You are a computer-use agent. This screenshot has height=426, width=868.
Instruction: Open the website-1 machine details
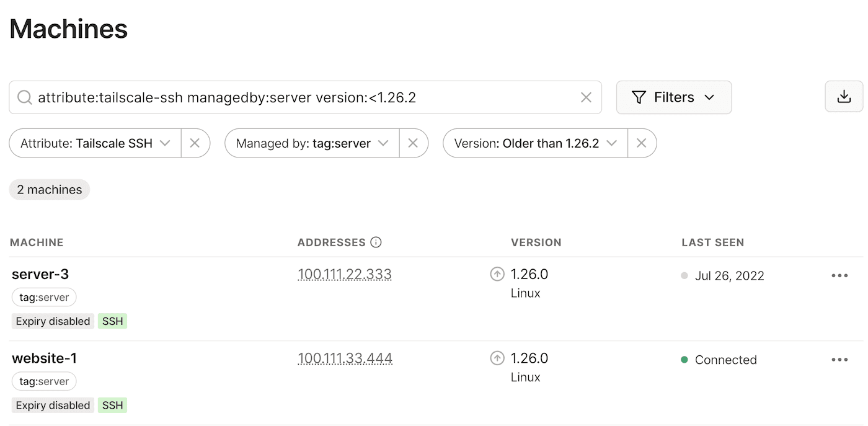coord(44,358)
